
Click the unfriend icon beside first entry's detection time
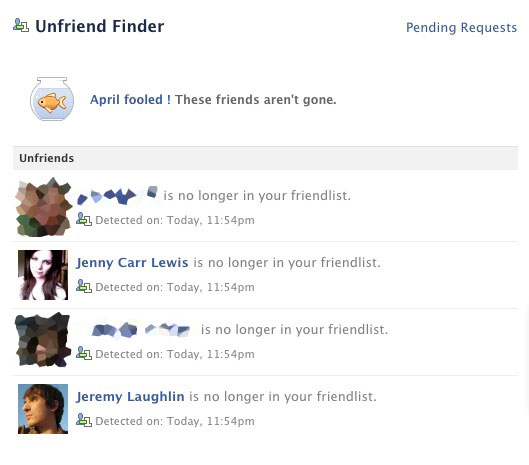point(84,219)
